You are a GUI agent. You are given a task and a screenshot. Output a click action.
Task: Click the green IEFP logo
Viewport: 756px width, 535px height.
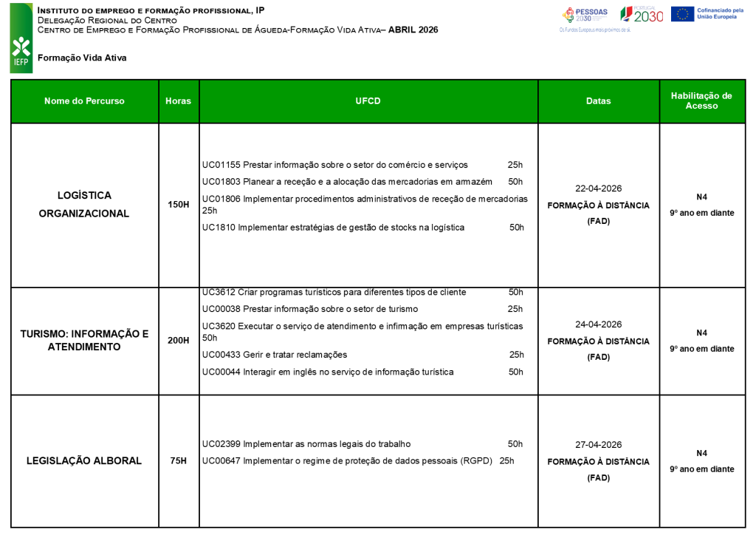(21, 38)
